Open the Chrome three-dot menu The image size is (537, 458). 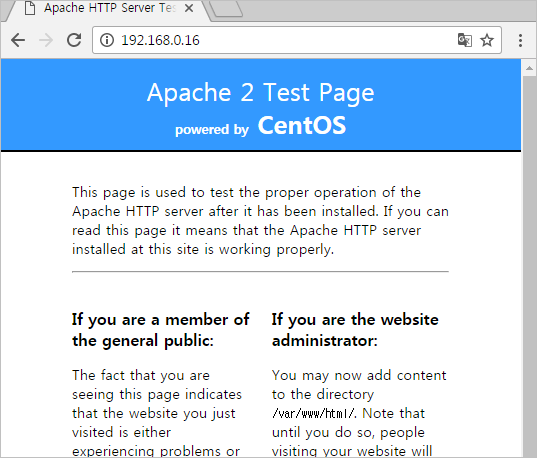pos(520,40)
